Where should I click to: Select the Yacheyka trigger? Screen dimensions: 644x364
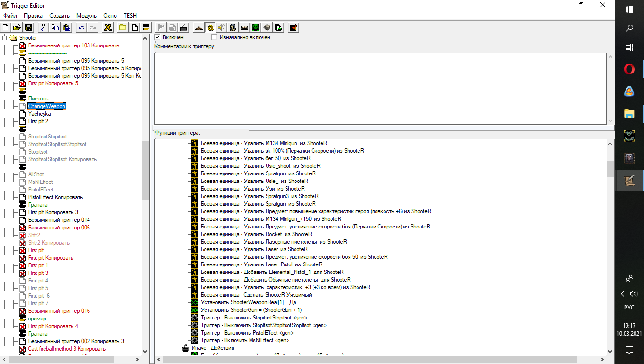click(39, 114)
